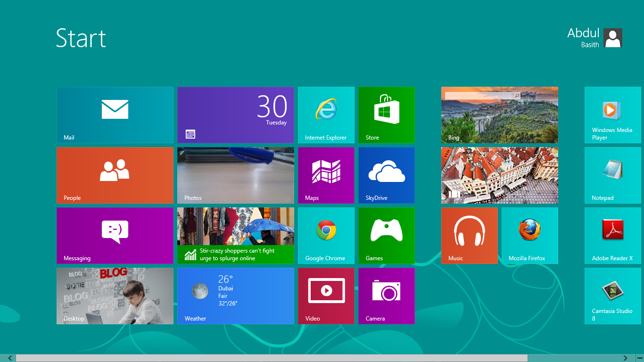
Task: Click the zoom-out minus button at bottom corner
Action: (639, 358)
